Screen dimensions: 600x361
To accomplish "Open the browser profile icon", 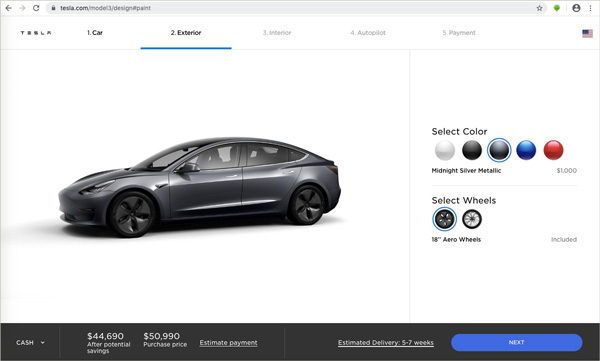I will click(576, 8).
